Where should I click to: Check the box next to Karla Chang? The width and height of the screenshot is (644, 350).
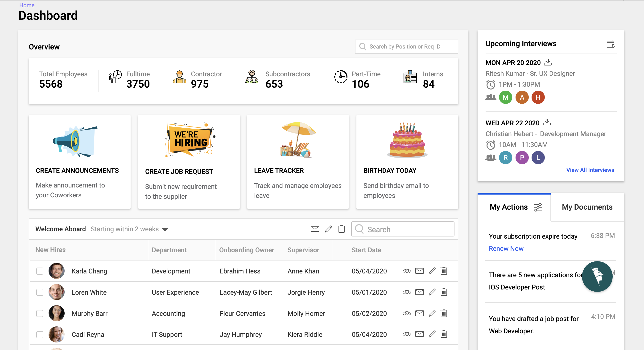[x=40, y=271]
